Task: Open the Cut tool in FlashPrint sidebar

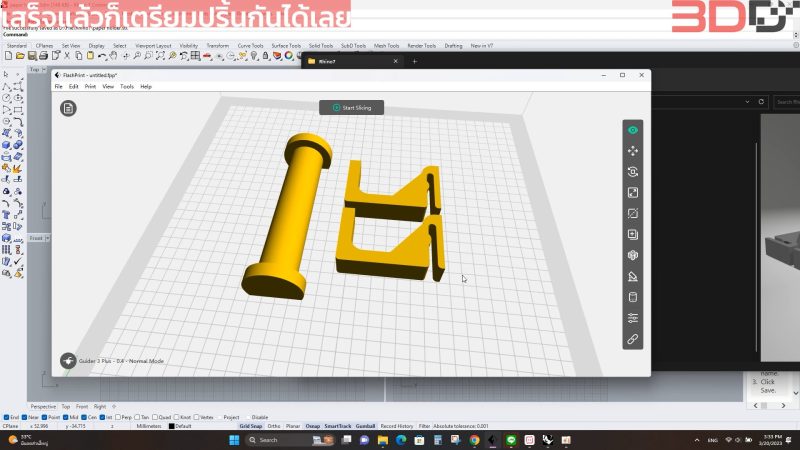Action: pos(633,214)
